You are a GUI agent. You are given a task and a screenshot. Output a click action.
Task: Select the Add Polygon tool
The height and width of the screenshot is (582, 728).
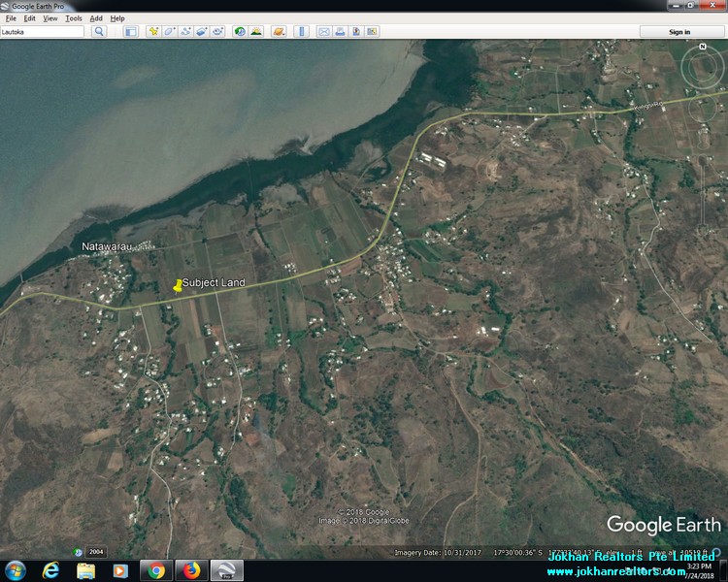(169, 31)
